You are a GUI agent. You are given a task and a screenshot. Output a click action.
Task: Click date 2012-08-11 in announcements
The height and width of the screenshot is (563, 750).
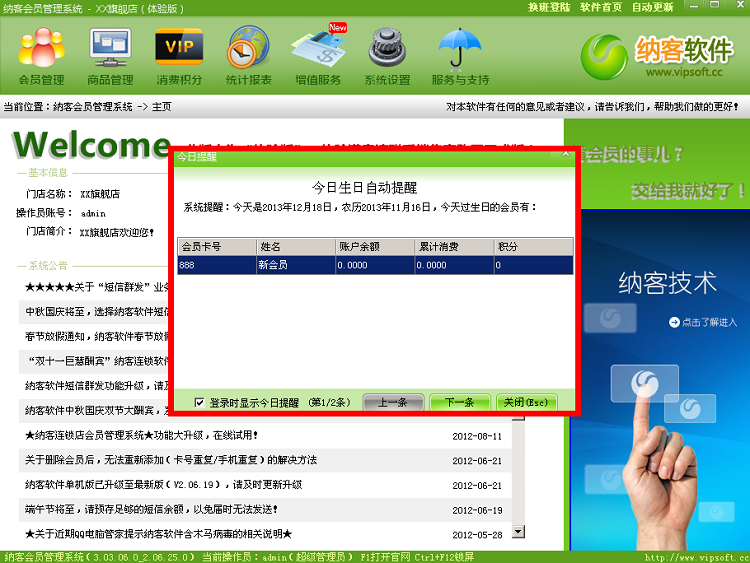coord(477,436)
